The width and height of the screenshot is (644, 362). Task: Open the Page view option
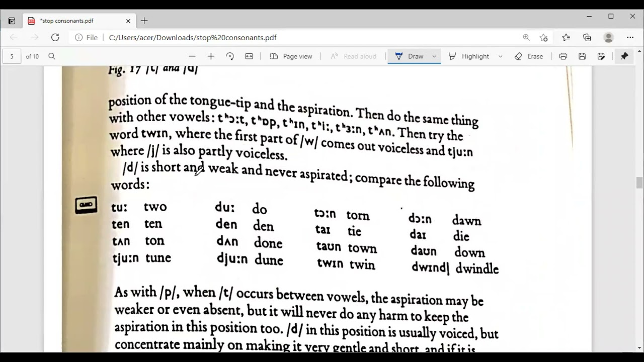click(x=291, y=56)
